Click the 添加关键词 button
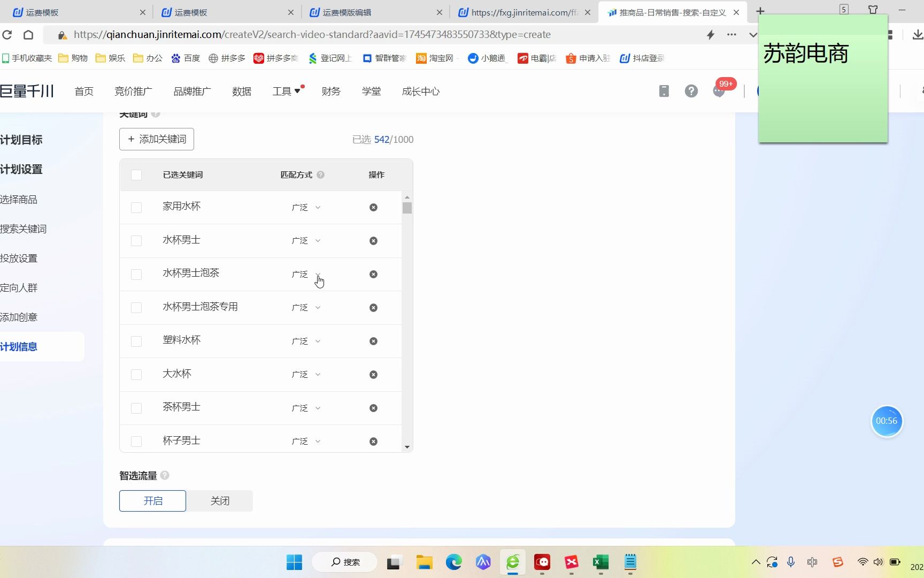This screenshot has height=578, width=924. tap(157, 139)
